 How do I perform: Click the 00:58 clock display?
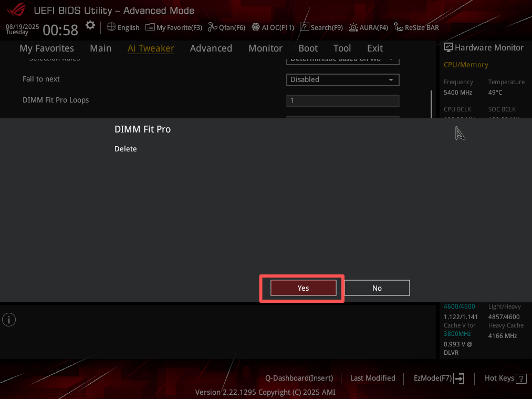(x=60, y=30)
